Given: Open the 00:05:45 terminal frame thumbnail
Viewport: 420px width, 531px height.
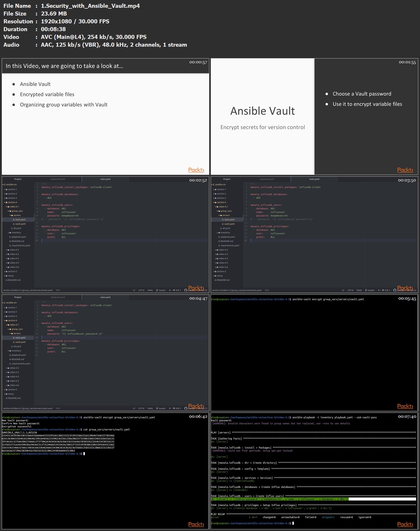Looking at the screenshot, I should tap(314, 353).
